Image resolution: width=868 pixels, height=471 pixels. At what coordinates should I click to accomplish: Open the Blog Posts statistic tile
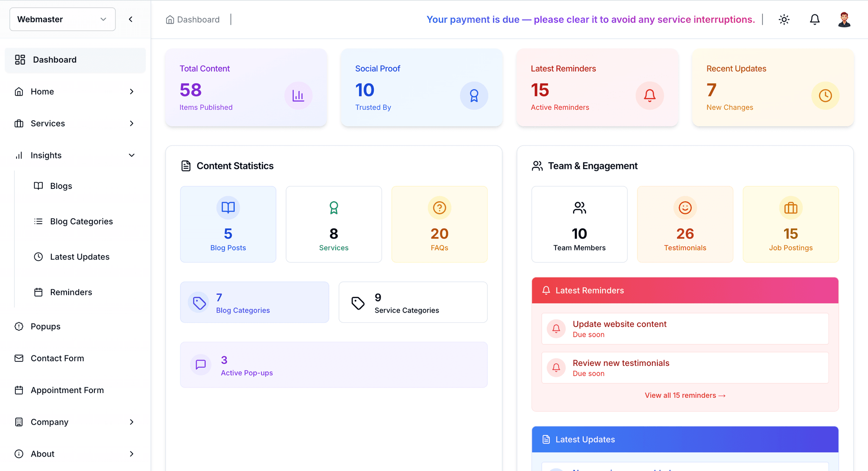(x=228, y=224)
